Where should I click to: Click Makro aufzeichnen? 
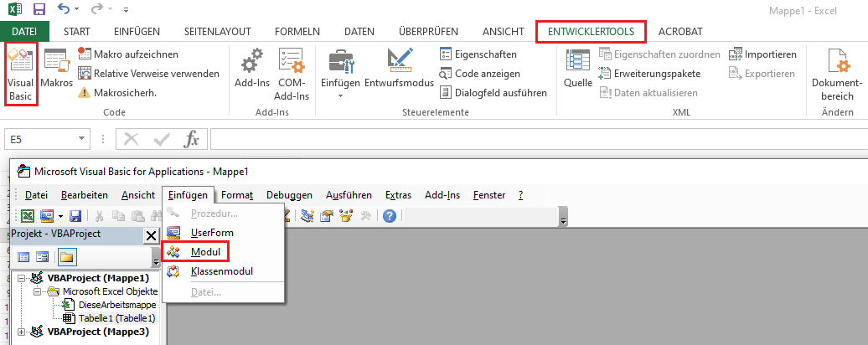pos(139,54)
